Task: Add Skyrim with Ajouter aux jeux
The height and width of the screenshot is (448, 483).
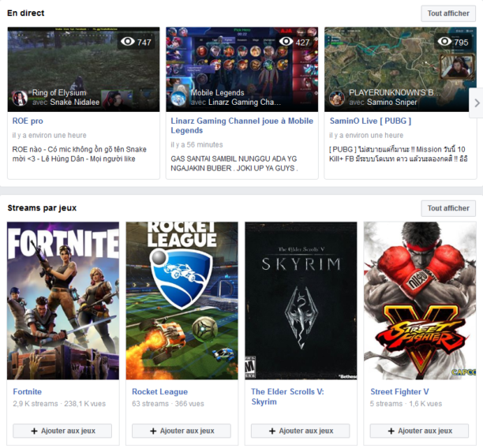Action: [x=301, y=431]
